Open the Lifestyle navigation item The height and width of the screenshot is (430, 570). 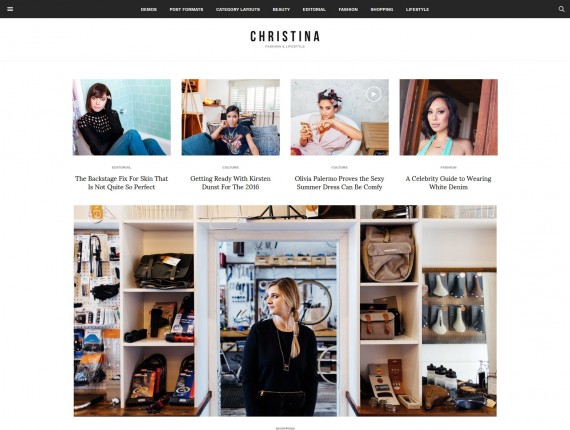417,9
